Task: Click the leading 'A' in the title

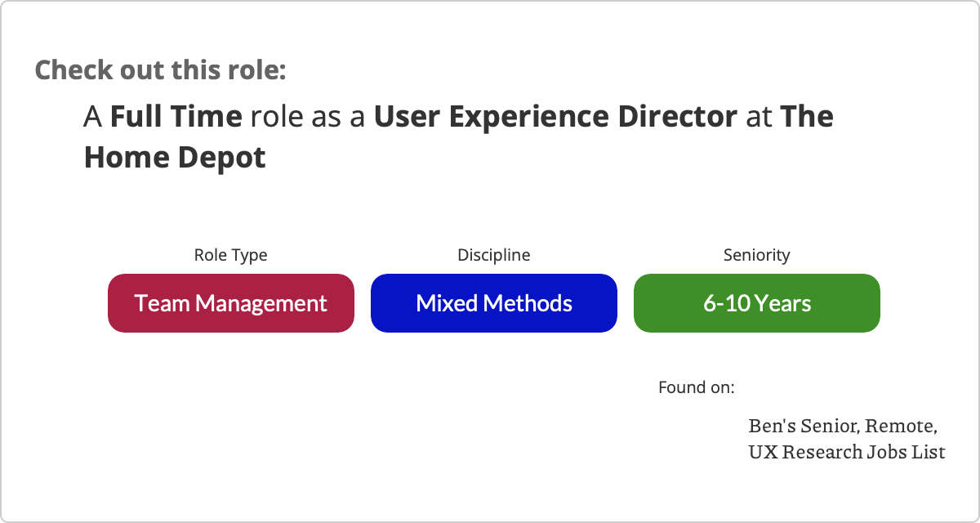Action: coord(93,117)
